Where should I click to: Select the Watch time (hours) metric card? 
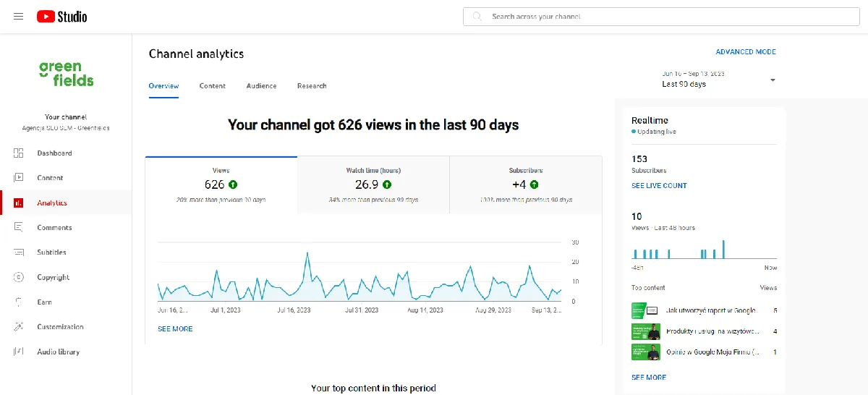click(373, 184)
